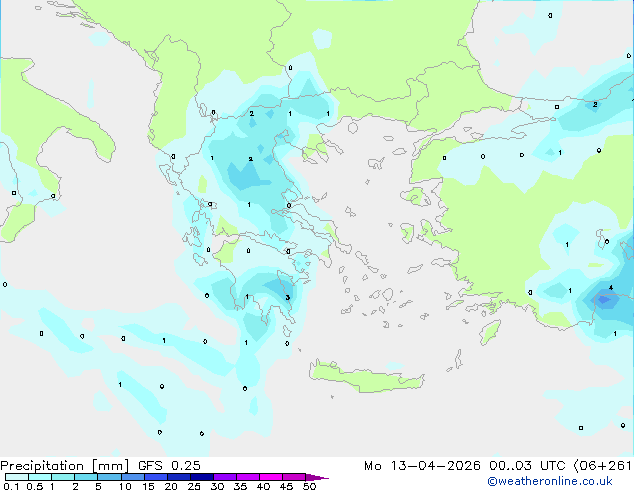Click the '3' precipitation value on the map
The image size is (634, 490).
(287, 298)
